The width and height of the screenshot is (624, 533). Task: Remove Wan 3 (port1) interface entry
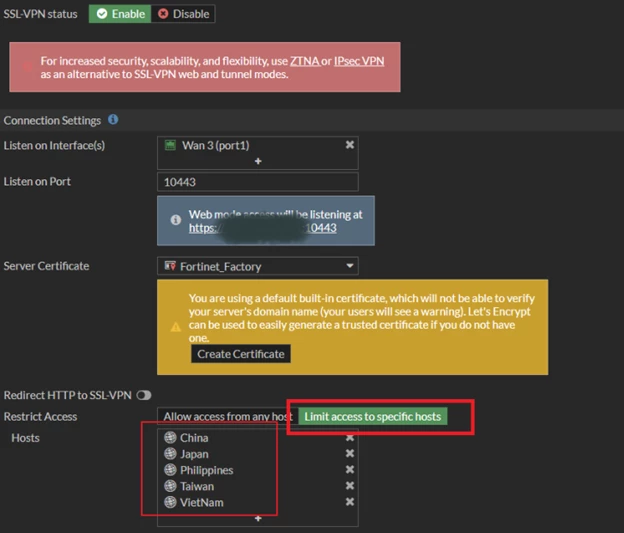click(349, 145)
